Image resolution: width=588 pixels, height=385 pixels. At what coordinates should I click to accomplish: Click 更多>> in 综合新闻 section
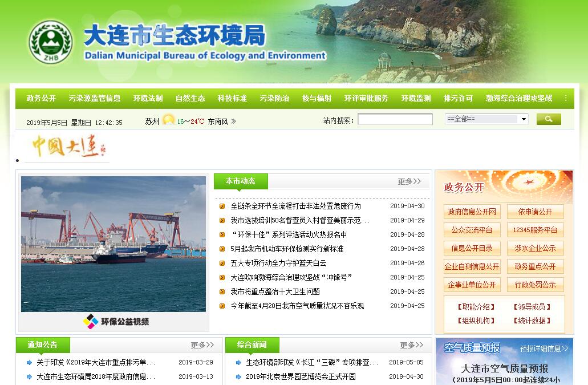click(x=412, y=345)
